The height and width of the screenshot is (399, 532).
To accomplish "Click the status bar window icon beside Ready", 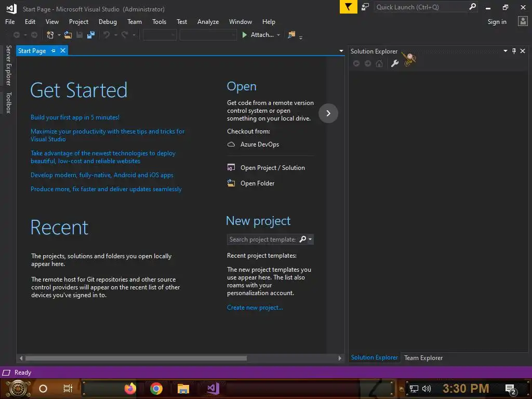I will click(x=6, y=373).
